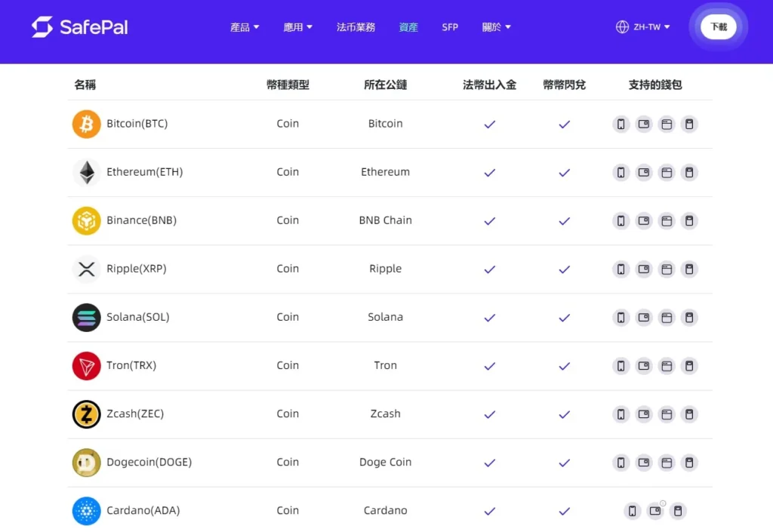Click the Binance(BNB) name
Viewport: 773px width, 532px height.
click(141, 220)
